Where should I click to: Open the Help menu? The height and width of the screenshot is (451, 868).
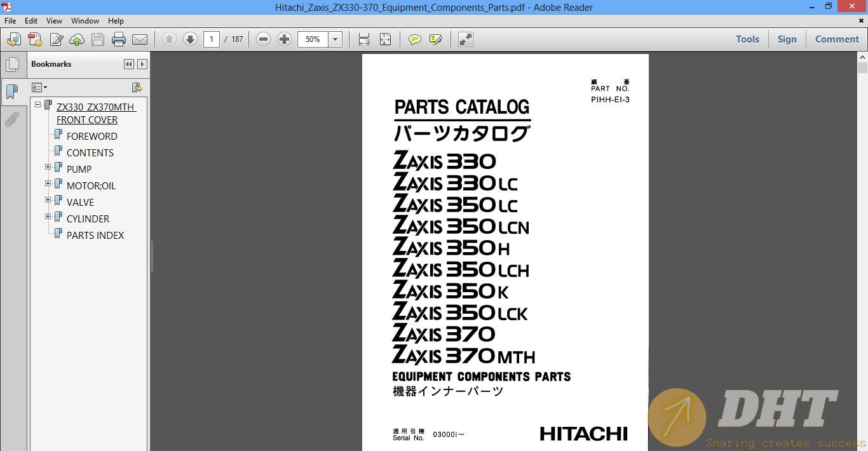tap(116, 21)
